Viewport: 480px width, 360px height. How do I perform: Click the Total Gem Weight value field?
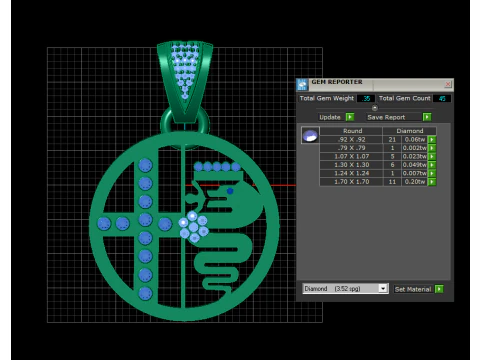pos(366,98)
